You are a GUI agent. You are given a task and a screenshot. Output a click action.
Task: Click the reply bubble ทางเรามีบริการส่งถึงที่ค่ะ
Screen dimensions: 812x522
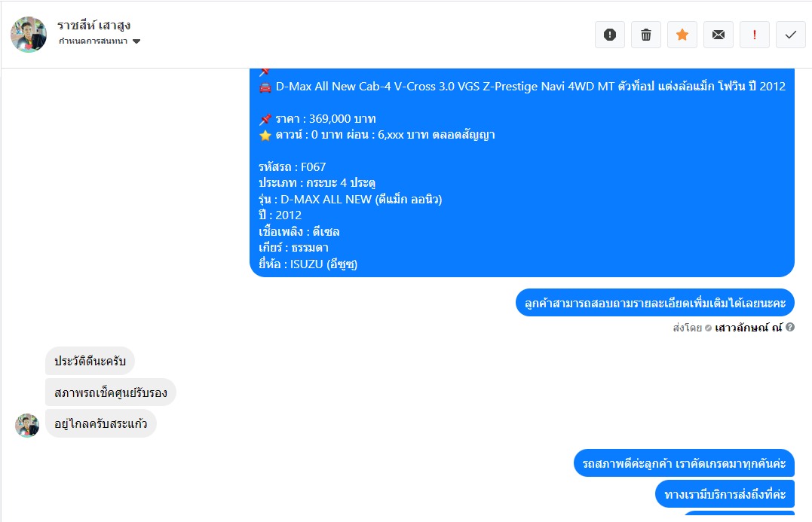click(x=725, y=494)
